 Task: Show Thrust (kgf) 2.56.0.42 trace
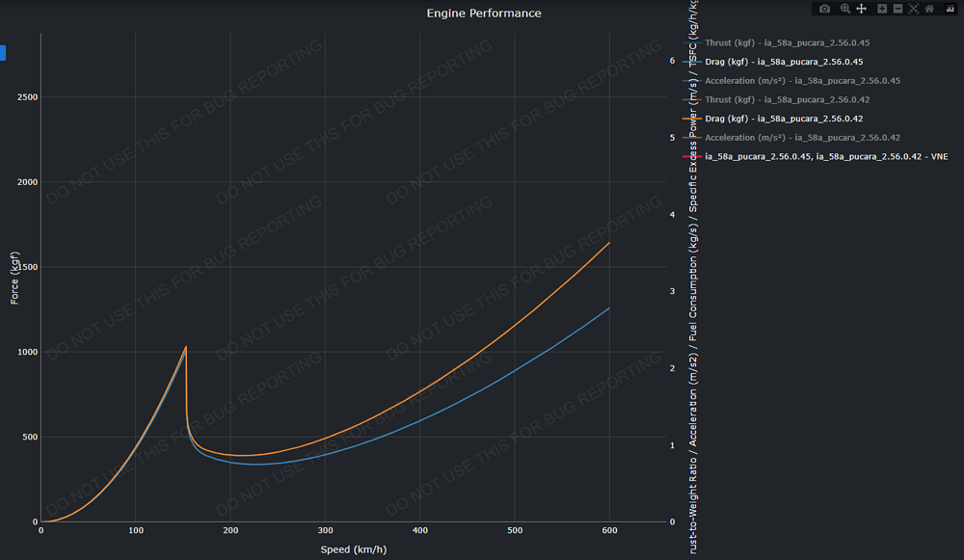[787, 99]
